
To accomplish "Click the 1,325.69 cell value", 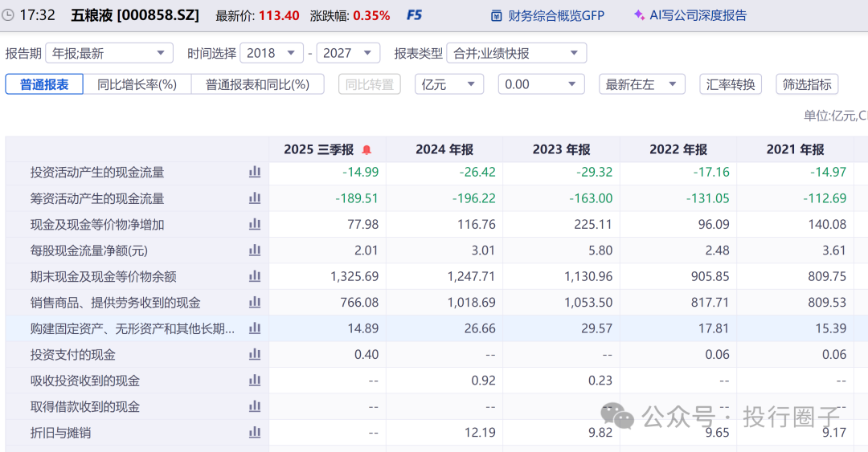I will (x=354, y=276).
